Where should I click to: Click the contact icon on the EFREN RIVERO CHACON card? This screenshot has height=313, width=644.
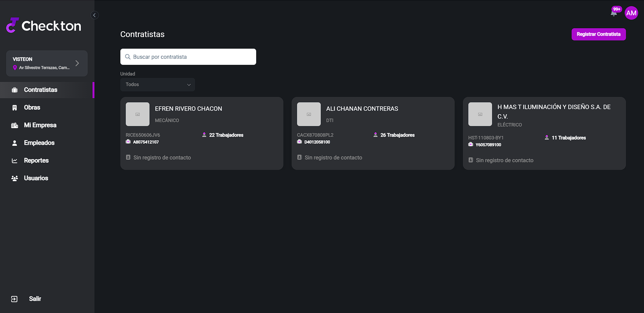(128, 157)
